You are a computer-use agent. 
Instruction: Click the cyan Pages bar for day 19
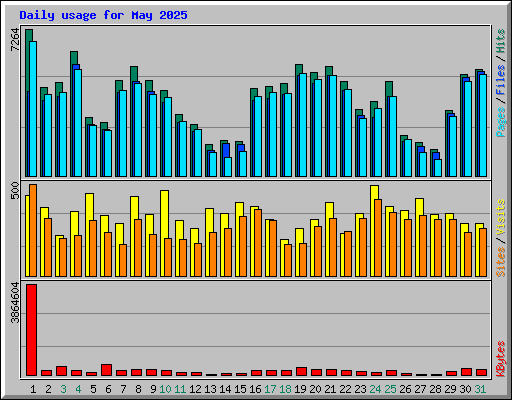pos(303,125)
